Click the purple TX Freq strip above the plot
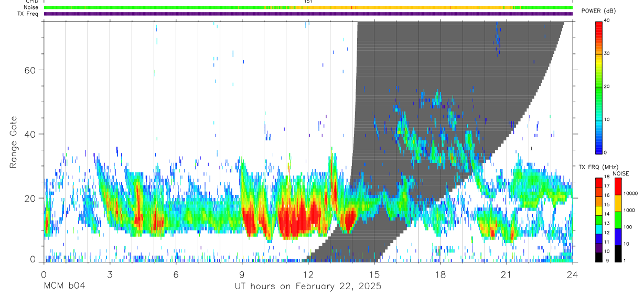 (x=308, y=14)
